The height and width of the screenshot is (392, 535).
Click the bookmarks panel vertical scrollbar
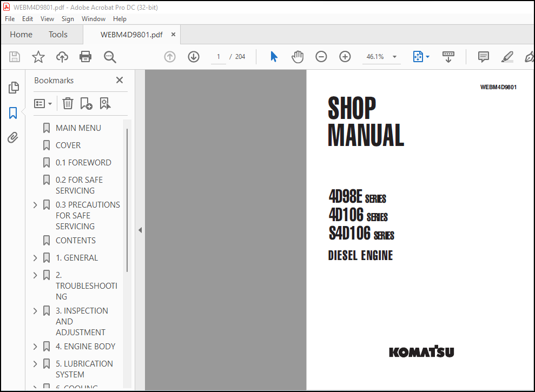127,201
